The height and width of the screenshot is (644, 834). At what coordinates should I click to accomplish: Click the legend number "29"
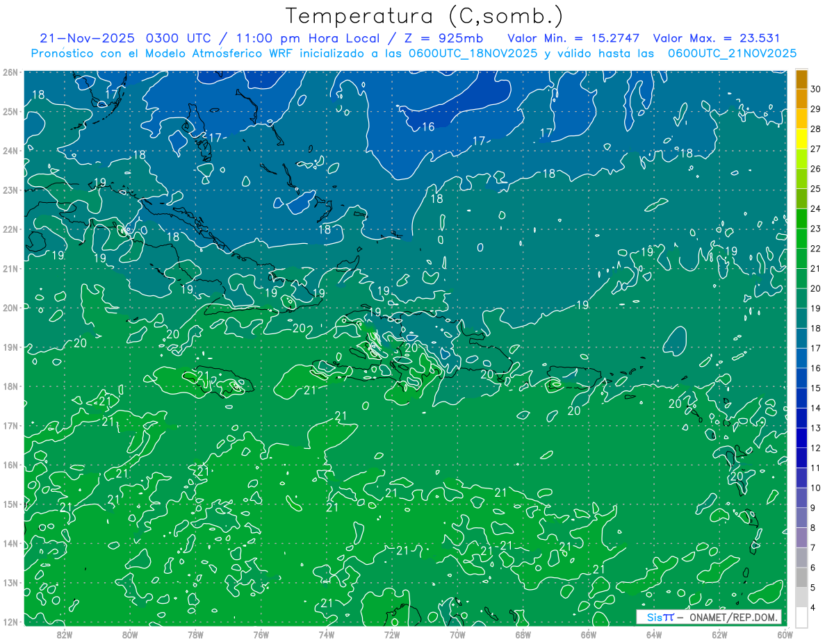pyautogui.click(x=816, y=109)
